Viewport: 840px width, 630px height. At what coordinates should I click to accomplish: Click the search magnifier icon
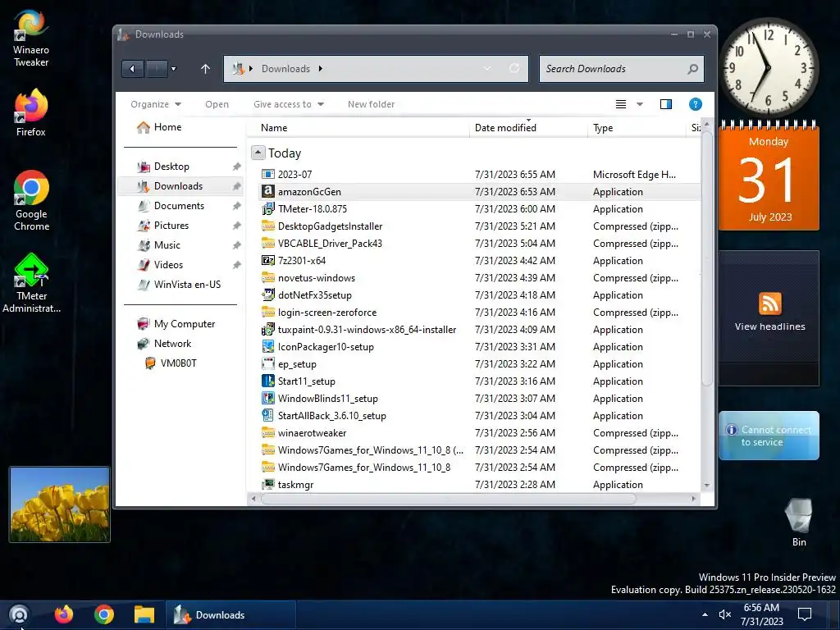[x=692, y=69]
